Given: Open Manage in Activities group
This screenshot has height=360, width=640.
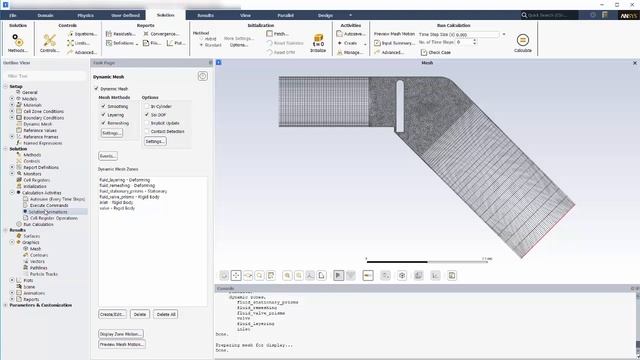Looking at the screenshot, I should (350, 52).
